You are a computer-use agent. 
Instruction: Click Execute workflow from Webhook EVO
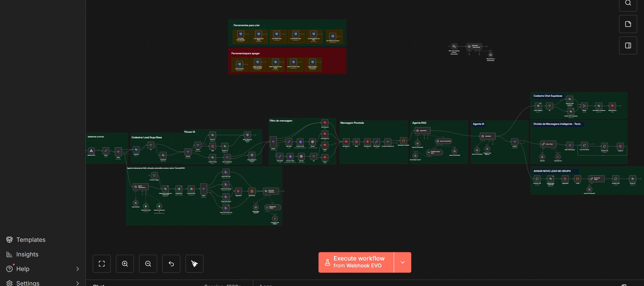pyautogui.click(x=356, y=262)
